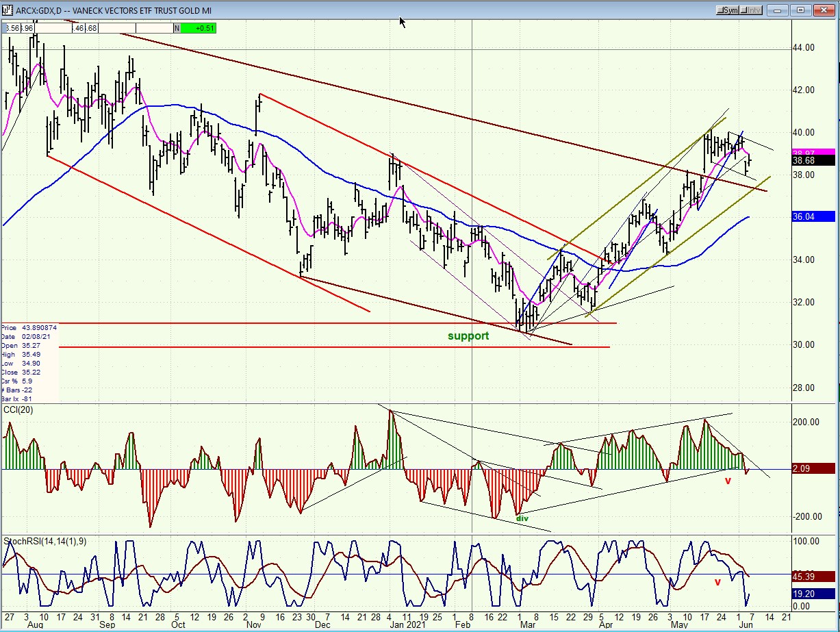Click the green +0.51 change field
Screen dimensions: 840x632
[199, 28]
